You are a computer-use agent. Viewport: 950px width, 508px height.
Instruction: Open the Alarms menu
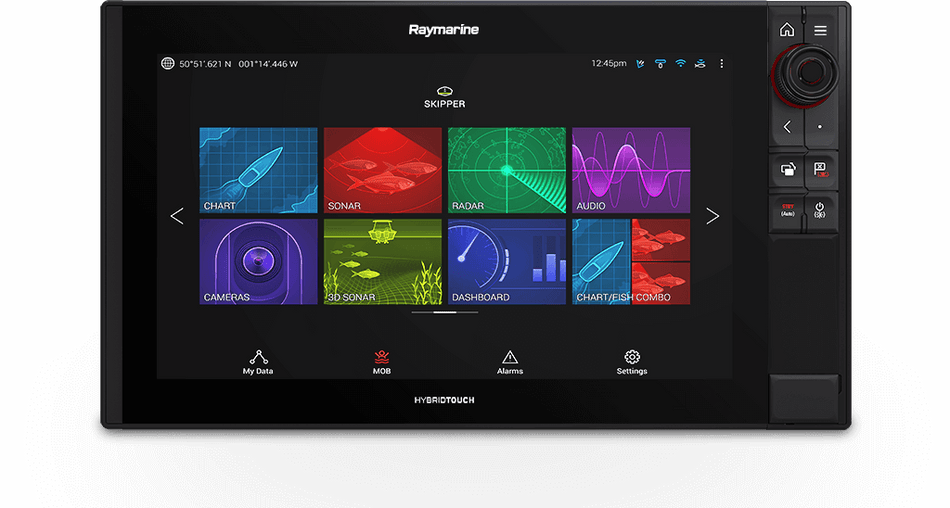(510, 361)
